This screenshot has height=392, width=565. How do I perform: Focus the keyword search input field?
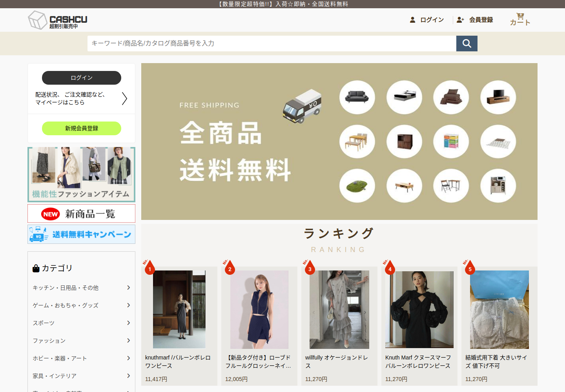point(272,44)
